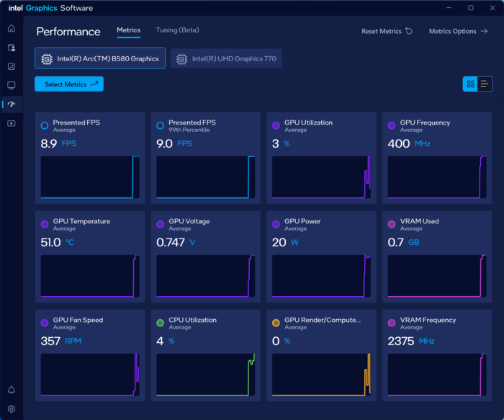The width and height of the screenshot is (504, 420).
Task: Click the GPU Render/Compute graph
Action: [321, 375]
